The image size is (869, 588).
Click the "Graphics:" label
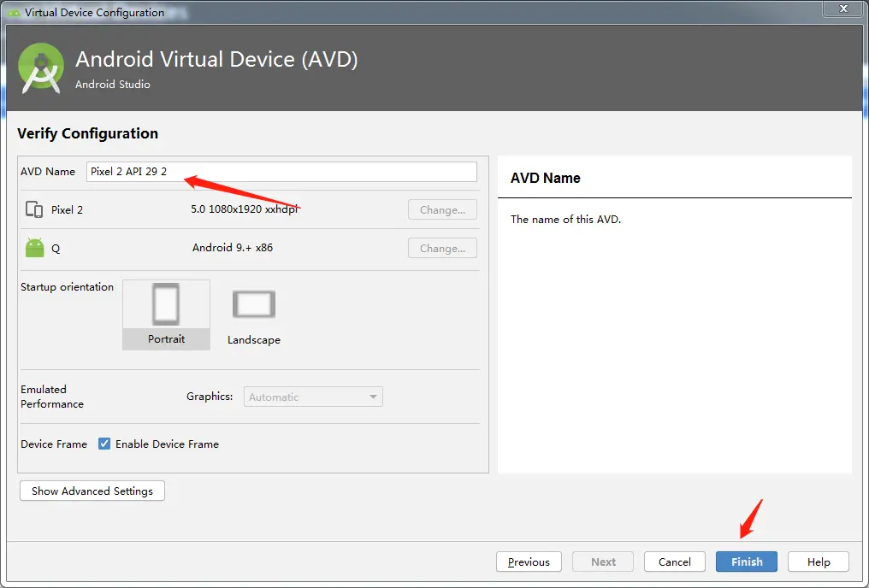(210, 397)
